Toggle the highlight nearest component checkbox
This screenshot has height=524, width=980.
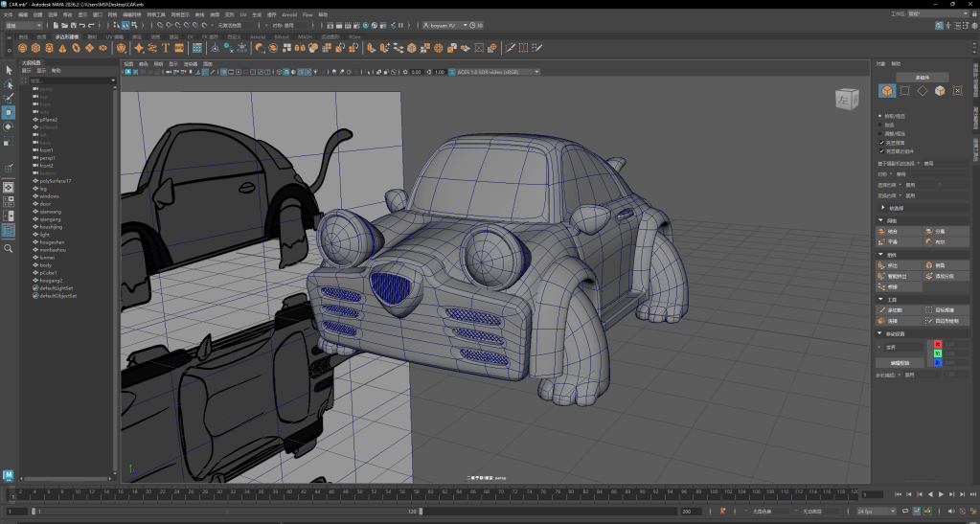[x=881, y=150]
